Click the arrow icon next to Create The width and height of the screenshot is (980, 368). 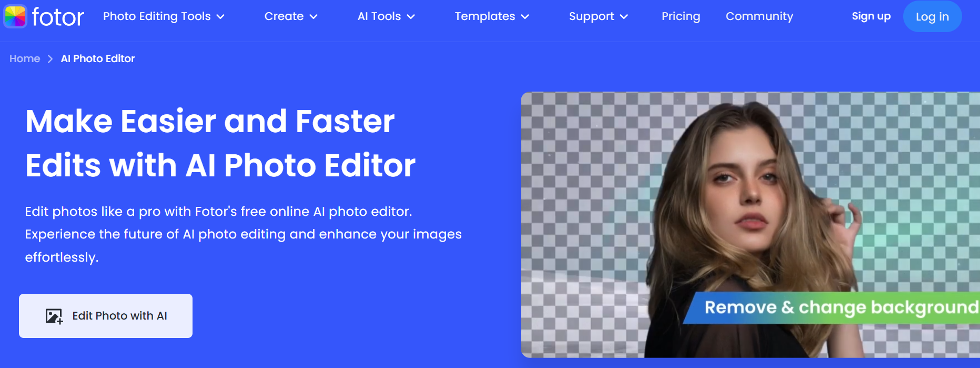(314, 17)
